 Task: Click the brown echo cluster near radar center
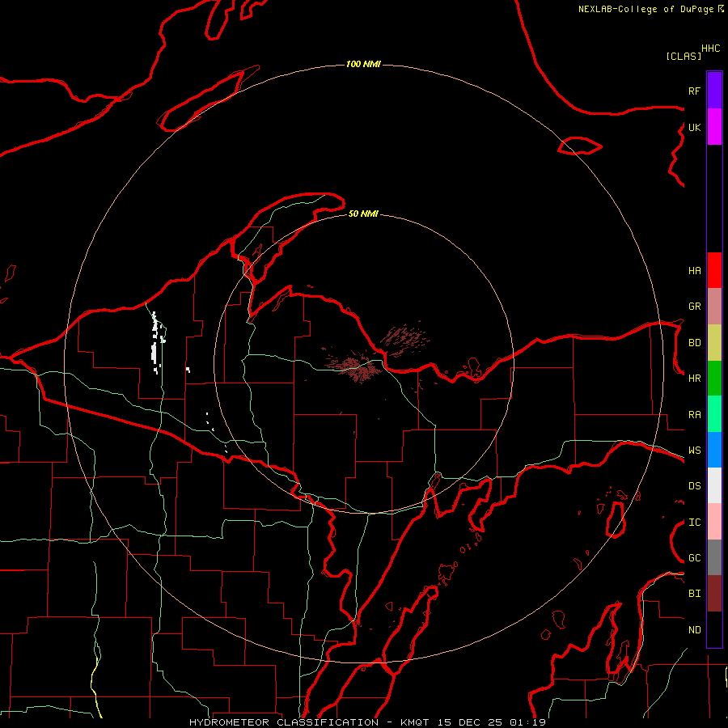click(357, 366)
